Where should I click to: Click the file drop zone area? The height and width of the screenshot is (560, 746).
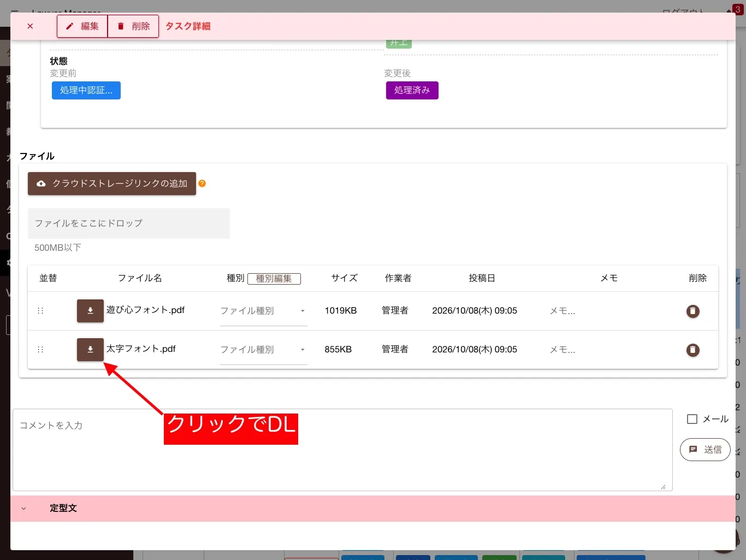[129, 223]
